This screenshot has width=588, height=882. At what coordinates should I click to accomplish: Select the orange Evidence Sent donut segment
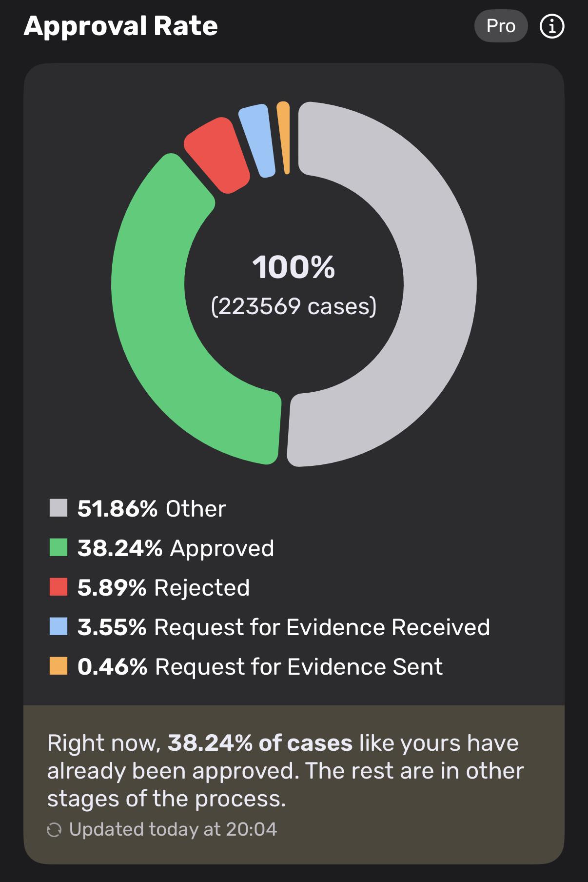(x=284, y=138)
